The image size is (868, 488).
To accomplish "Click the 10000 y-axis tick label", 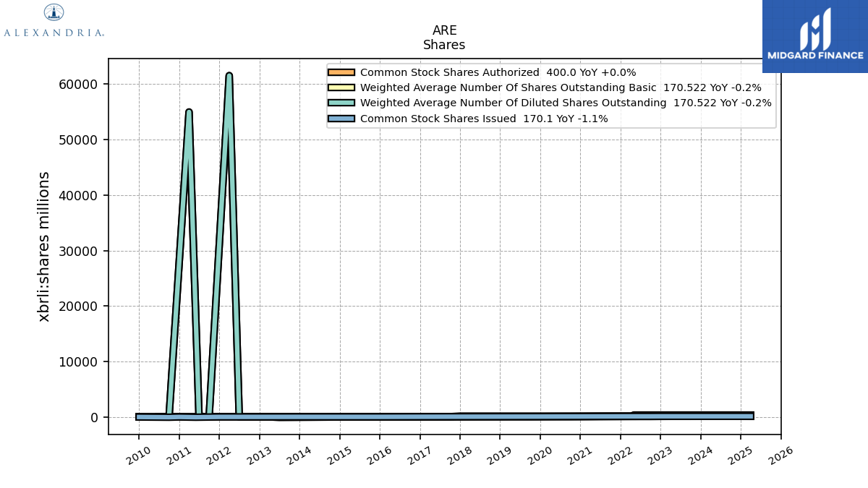I will 77,362.
